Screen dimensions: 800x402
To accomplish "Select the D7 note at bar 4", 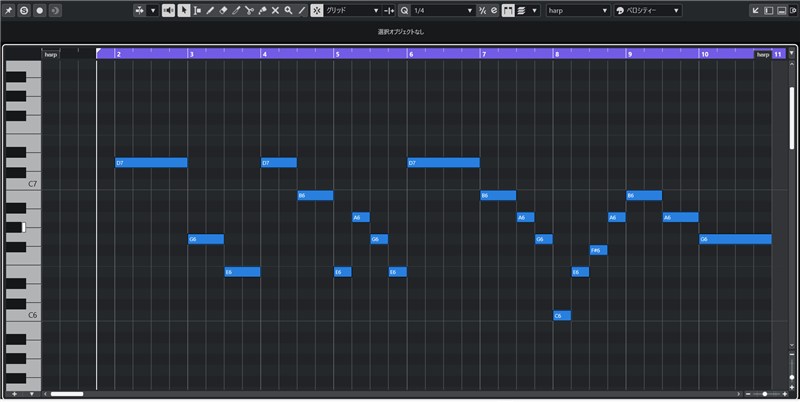I will tap(279, 163).
